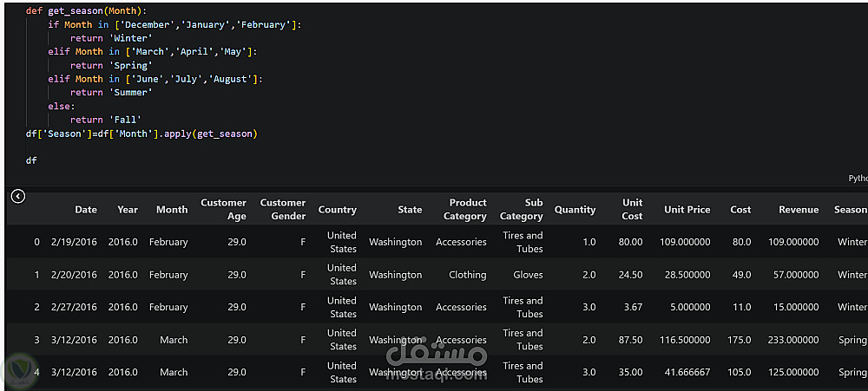Click the Month column header
The height and width of the screenshot is (391, 868).
(172, 210)
